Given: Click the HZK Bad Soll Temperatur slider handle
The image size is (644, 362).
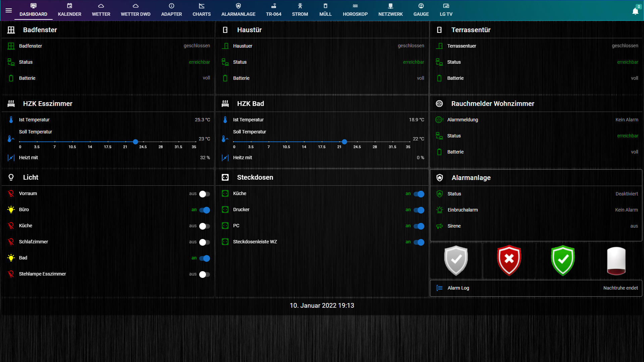Looking at the screenshot, I should (x=344, y=142).
